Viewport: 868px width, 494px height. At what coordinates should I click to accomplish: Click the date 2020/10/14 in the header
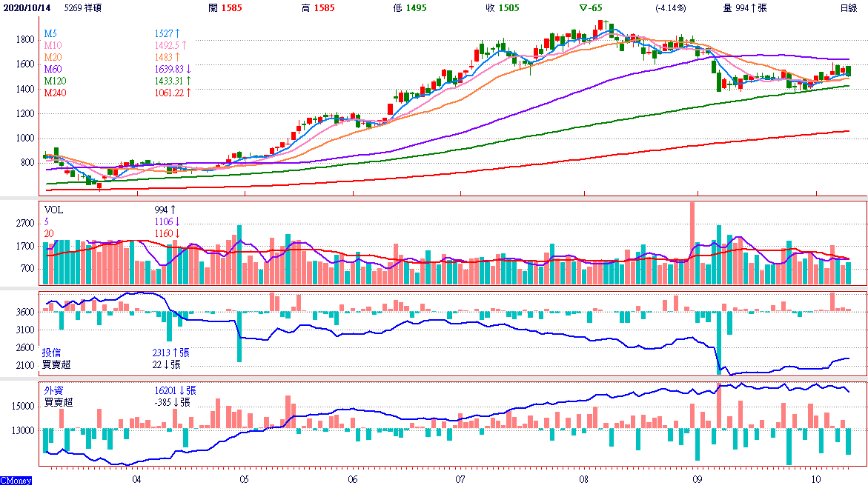pos(29,8)
